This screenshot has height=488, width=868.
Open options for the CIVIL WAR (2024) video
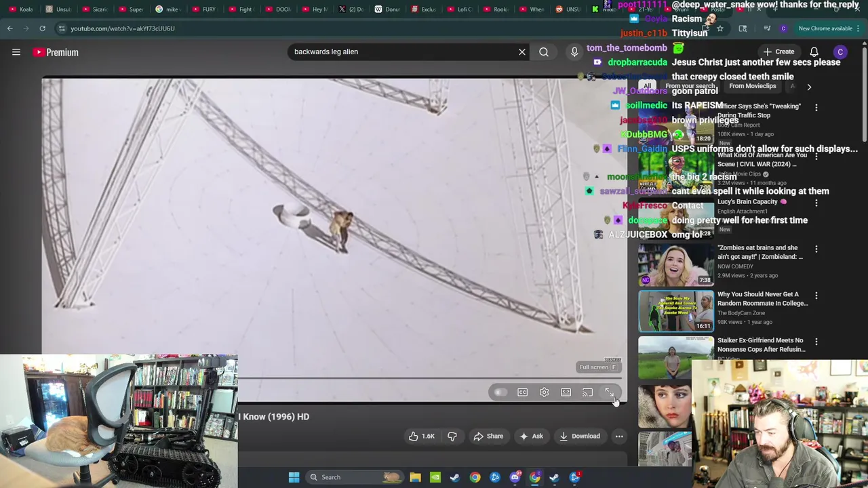816,157
